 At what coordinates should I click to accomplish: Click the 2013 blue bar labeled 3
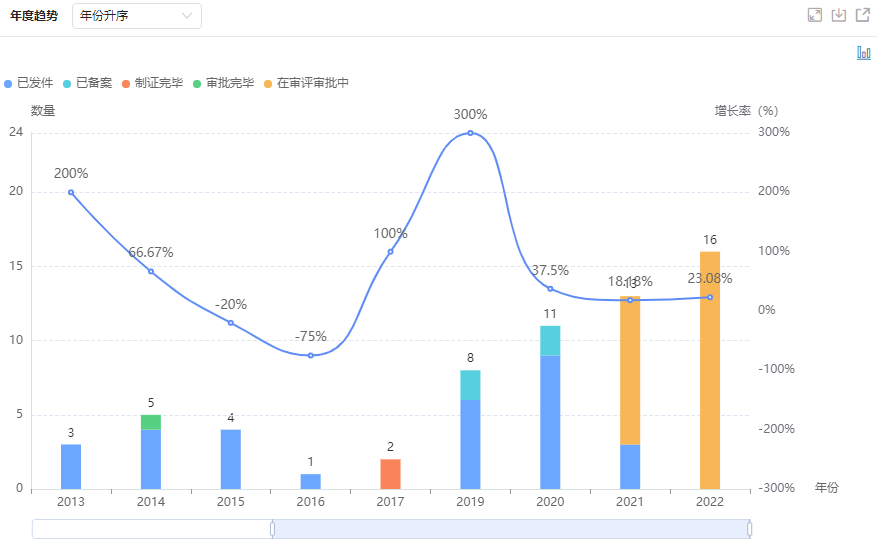coord(71,467)
